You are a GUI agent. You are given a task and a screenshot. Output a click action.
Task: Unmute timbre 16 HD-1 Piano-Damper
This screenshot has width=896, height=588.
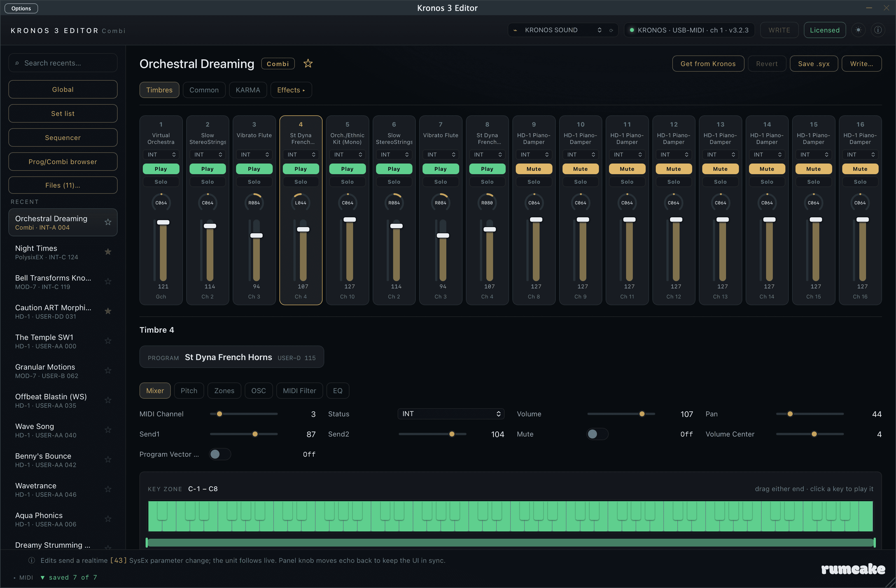click(860, 169)
